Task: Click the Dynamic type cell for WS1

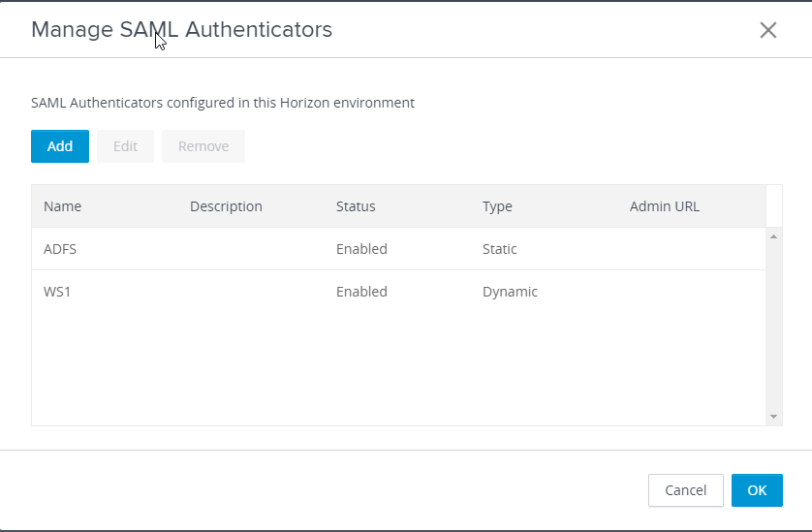Action: coord(510,292)
